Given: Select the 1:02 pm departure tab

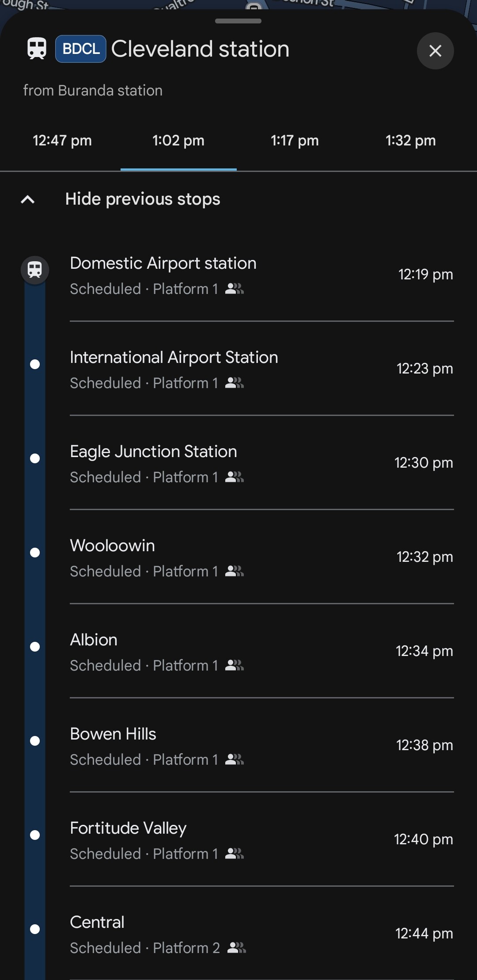Looking at the screenshot, I should pos(178,141).
